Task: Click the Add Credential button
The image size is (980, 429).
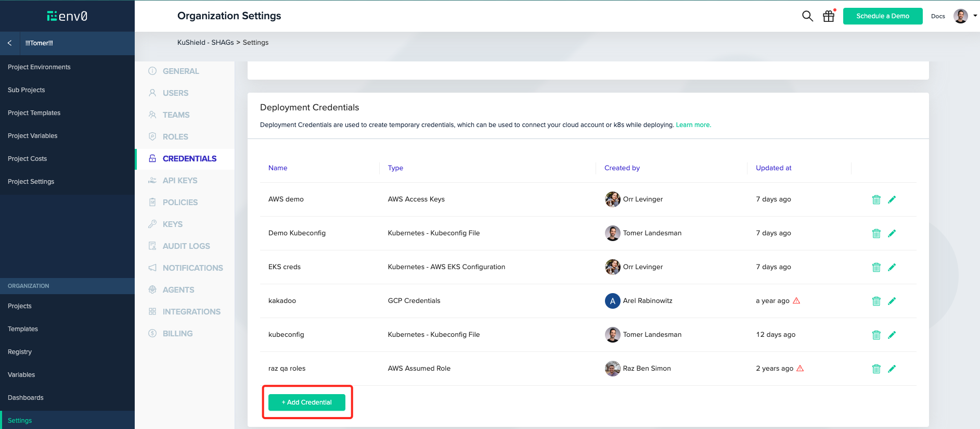Action: tap(307, 402)
